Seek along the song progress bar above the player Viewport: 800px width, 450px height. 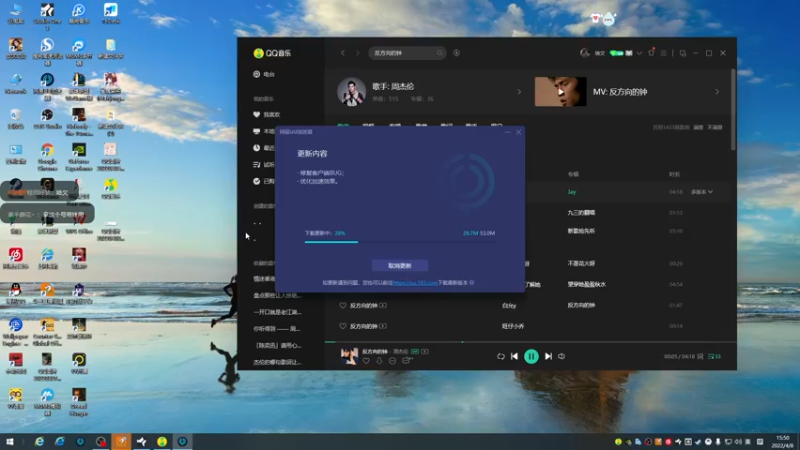coord(530,342)
